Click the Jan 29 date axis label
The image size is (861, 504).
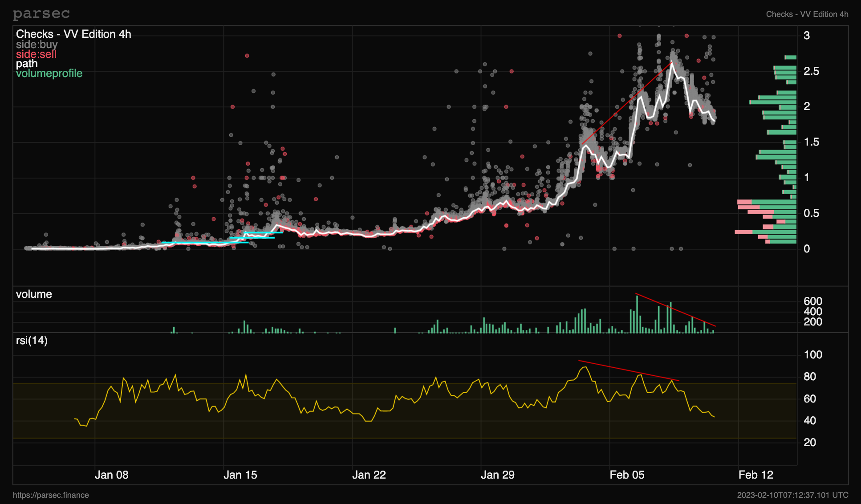pyautogui.click(x=497, y=475)
